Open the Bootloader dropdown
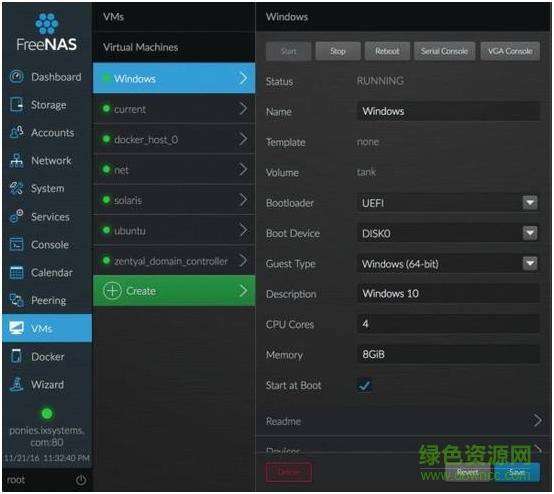The image size is (554, 494). pos(530,202)
